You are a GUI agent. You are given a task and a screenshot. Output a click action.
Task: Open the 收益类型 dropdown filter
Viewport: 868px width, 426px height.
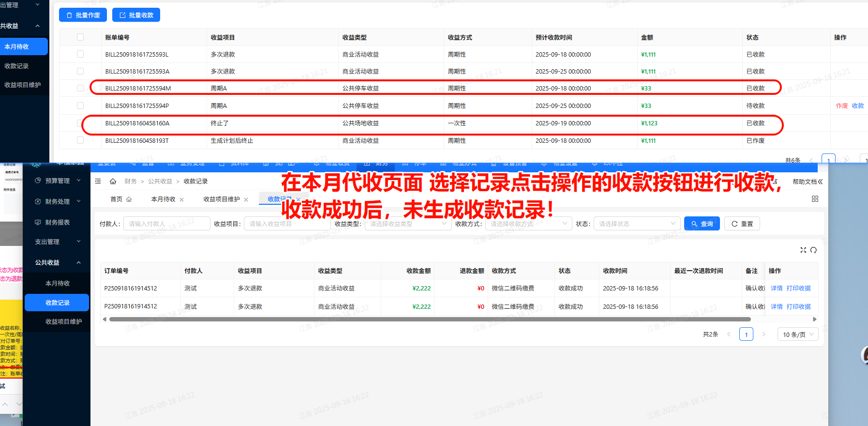408,224
